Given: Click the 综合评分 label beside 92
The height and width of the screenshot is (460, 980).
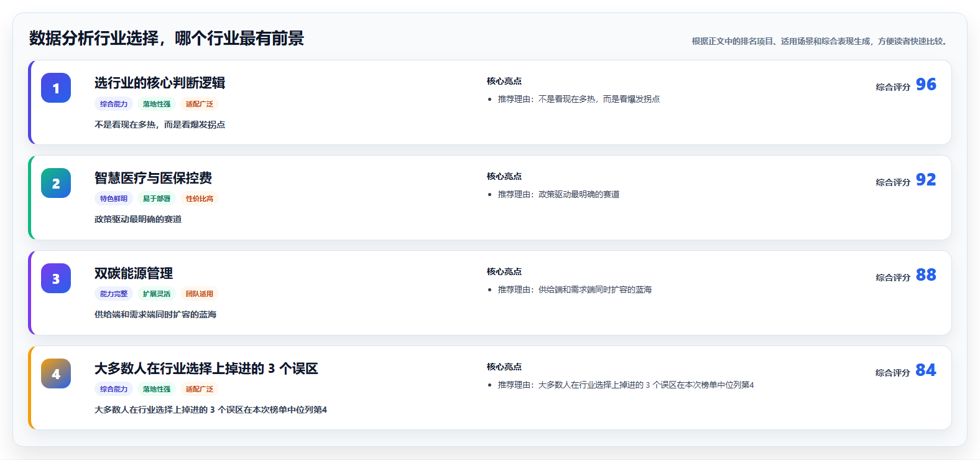Looking at the screenshot, I should click(x=893, y=182).
